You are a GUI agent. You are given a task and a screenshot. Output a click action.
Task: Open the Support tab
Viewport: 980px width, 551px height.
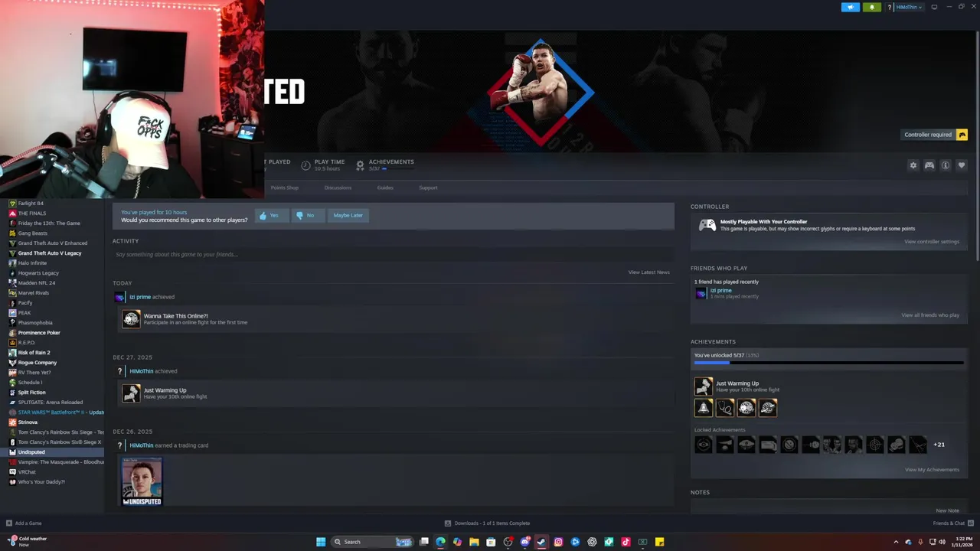(428, 187)
